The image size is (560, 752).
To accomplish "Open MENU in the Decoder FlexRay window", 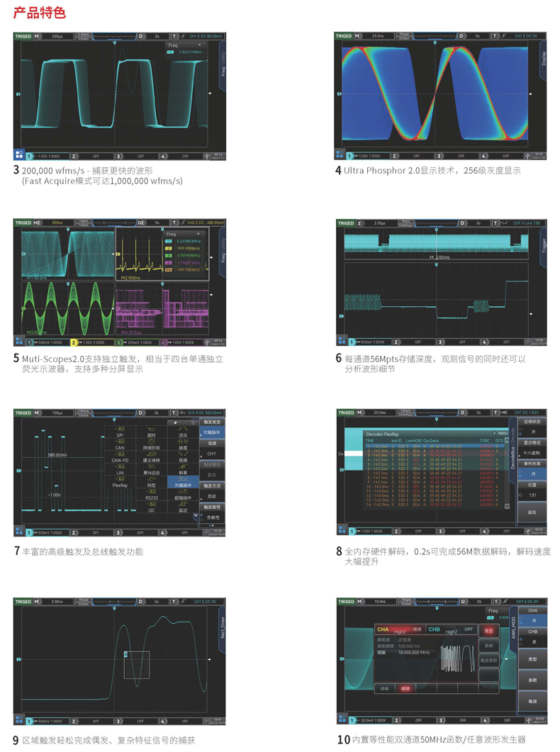I will click(503, 434).
